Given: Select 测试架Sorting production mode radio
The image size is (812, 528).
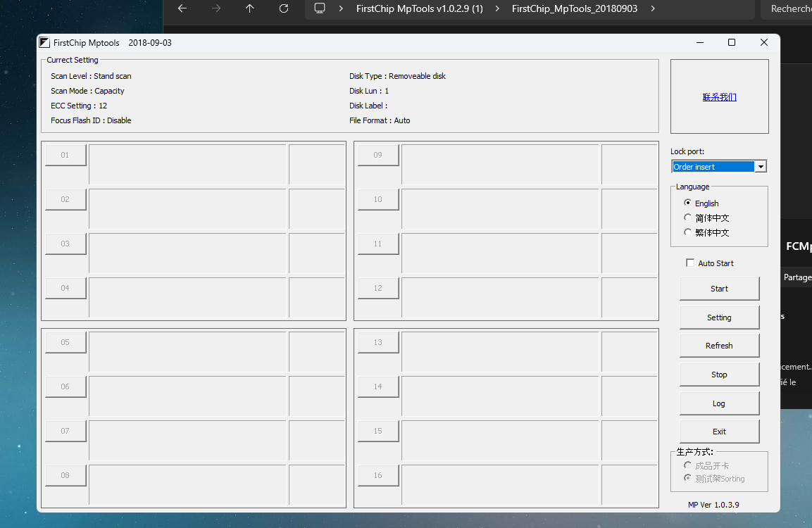Looking at the screenshot, I should 687,478.
